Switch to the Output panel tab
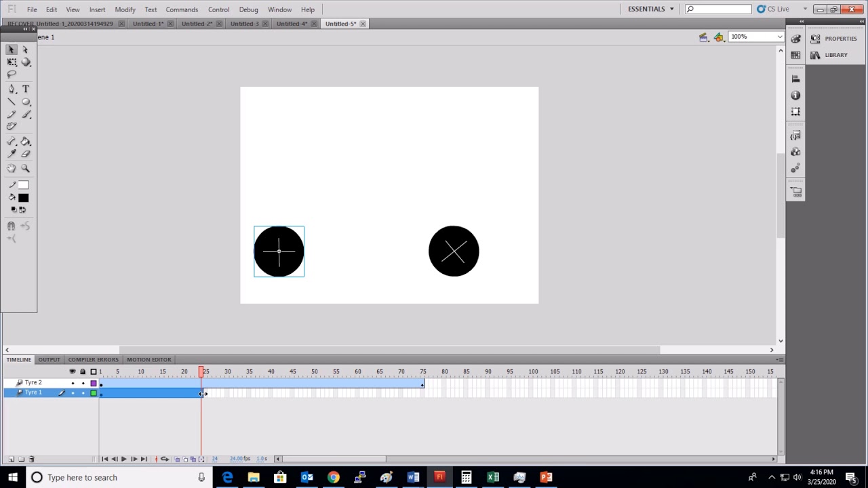Viewport: 868px width, 488px height. coord(49,360)
